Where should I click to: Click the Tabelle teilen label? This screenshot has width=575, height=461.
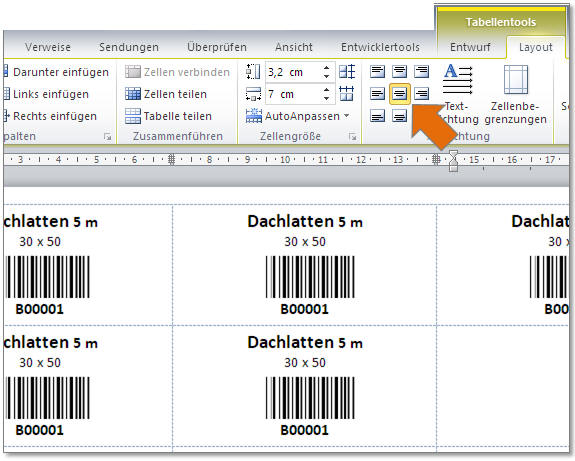click(178, 116)
